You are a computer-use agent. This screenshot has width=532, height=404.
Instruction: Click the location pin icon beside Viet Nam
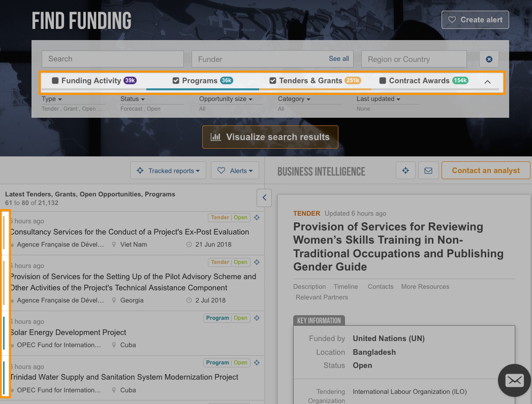click(x=114, y=244)
